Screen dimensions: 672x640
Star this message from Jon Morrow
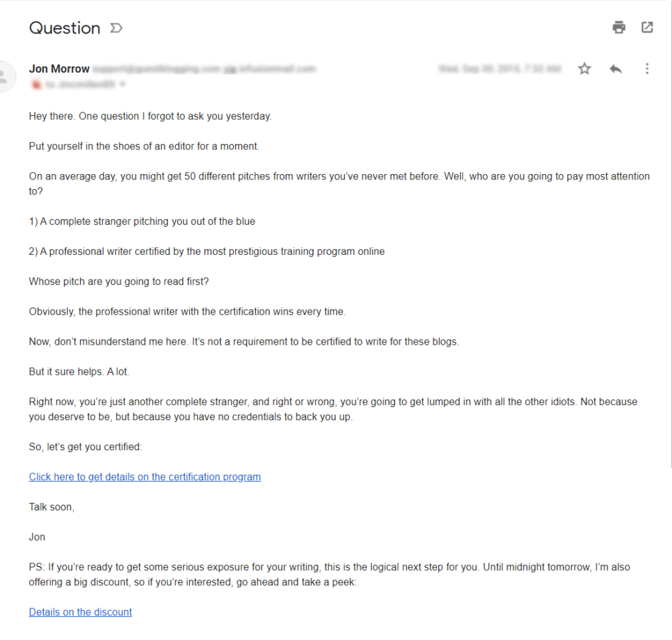pyautogui.click(x=584, y=69)
